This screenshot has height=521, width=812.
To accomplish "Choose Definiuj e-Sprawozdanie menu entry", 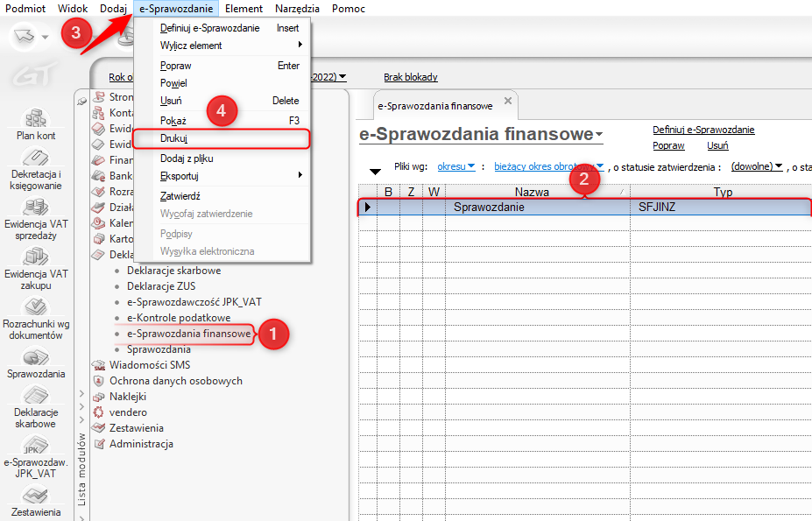I will 222,28.
